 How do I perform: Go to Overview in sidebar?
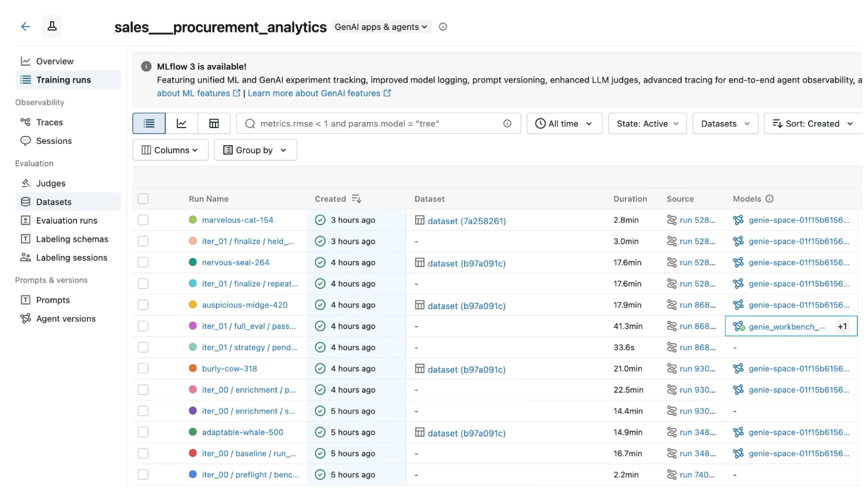(x=68, y=61)
